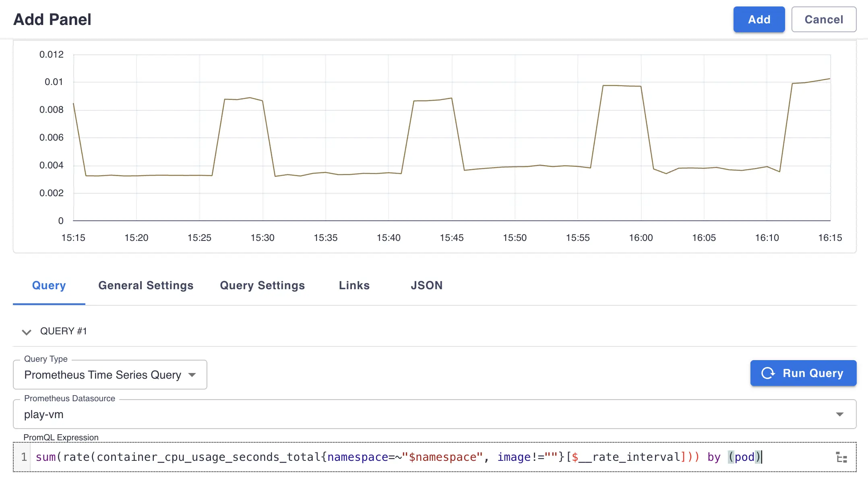Screen dimensions: 868x485
Task: Click the caret arrow in Prometheus Datasource field
Action: coord(839,415)
